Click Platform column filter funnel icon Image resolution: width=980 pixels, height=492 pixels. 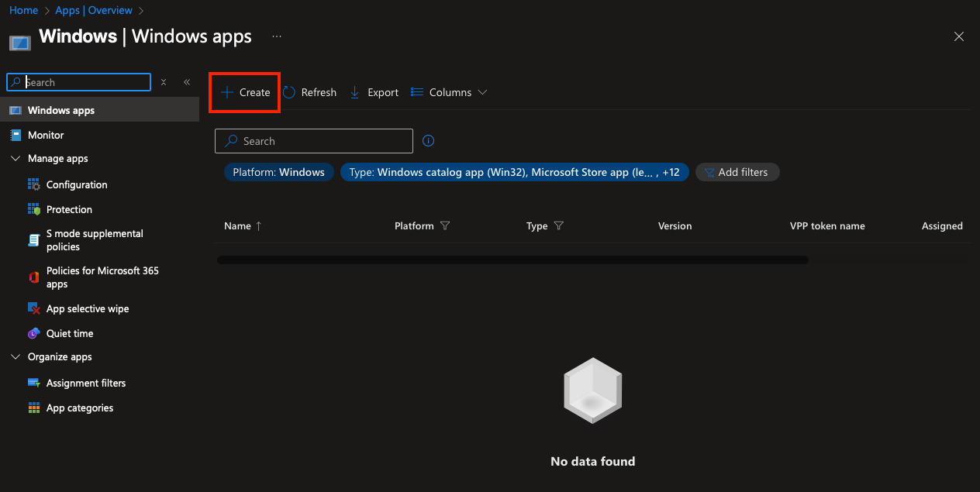[445, 226]
